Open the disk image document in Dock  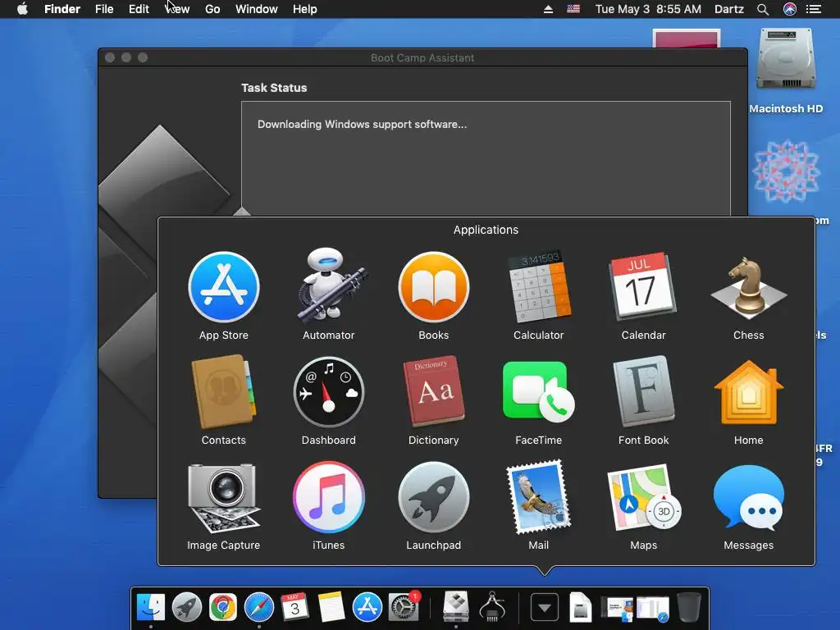[x=581, y=607]
